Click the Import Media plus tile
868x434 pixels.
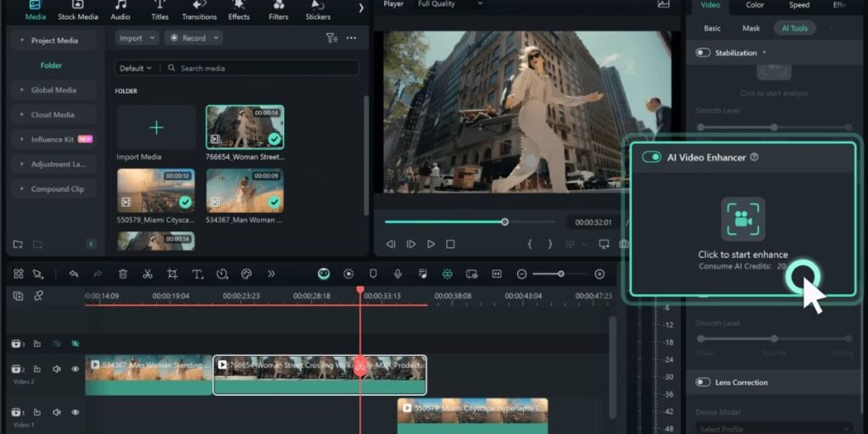point(156,128)
